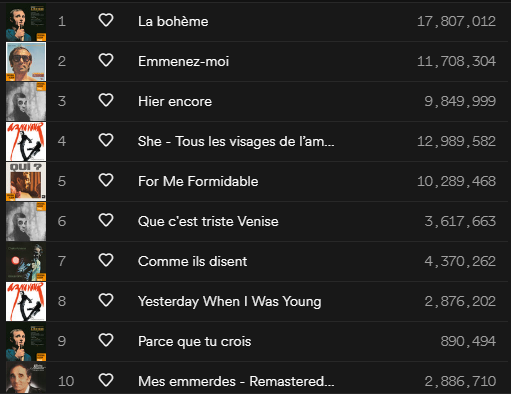Play the track titled Hier encore
Screen dimensions: 511x395
tap(175, 101)
